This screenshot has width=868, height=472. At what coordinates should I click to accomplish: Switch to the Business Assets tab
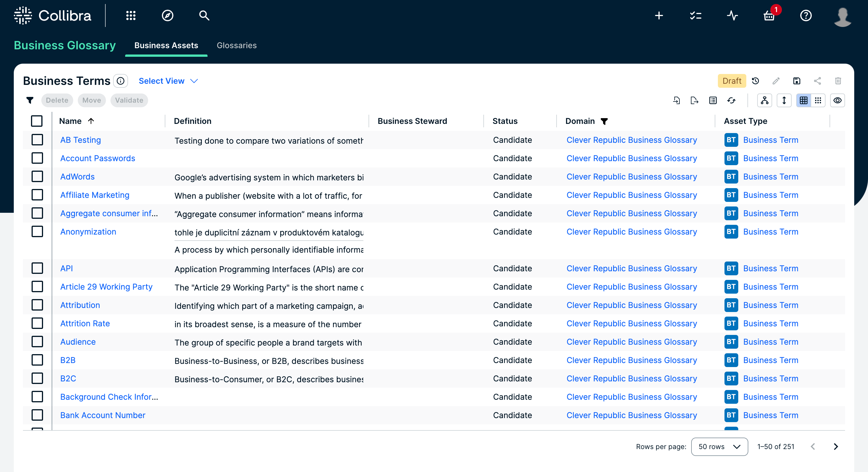(x=166, y=45)
